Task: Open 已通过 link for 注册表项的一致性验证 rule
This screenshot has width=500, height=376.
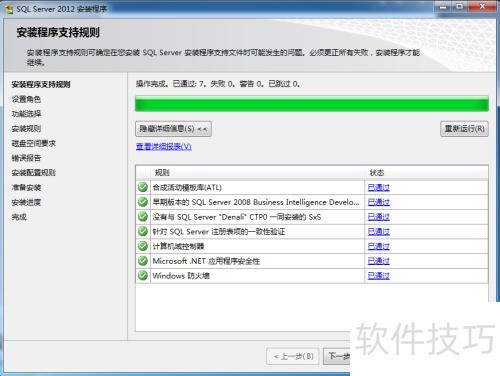Action: click(379, 231)
